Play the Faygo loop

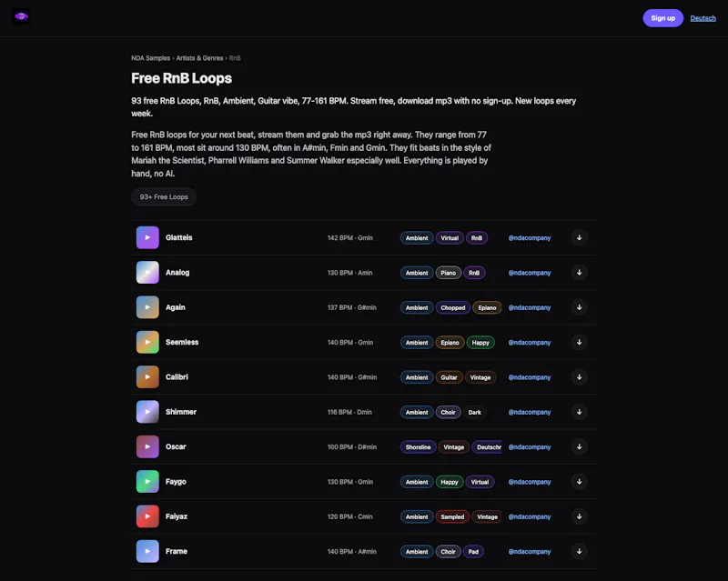[x=147, y=482]
